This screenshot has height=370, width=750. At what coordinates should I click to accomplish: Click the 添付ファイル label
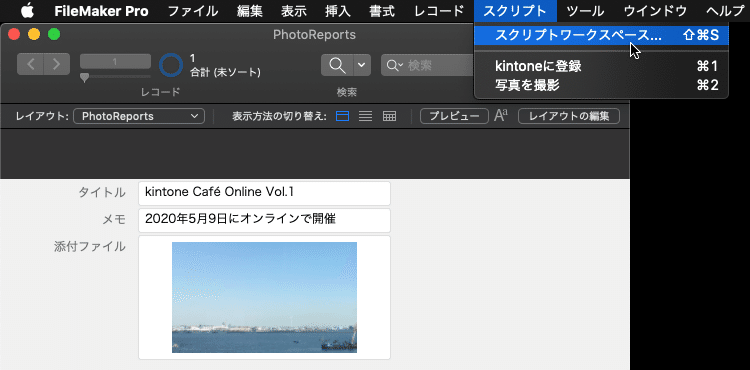click(x=90, y=247)
